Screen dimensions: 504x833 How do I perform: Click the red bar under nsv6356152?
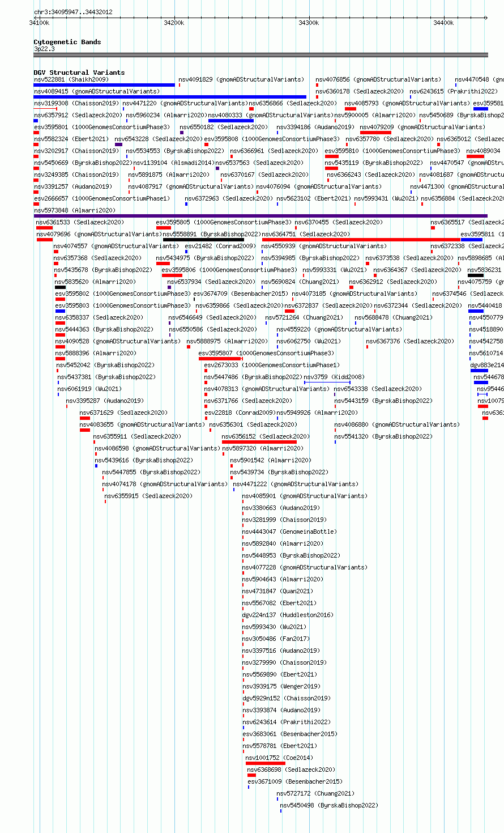259,442
